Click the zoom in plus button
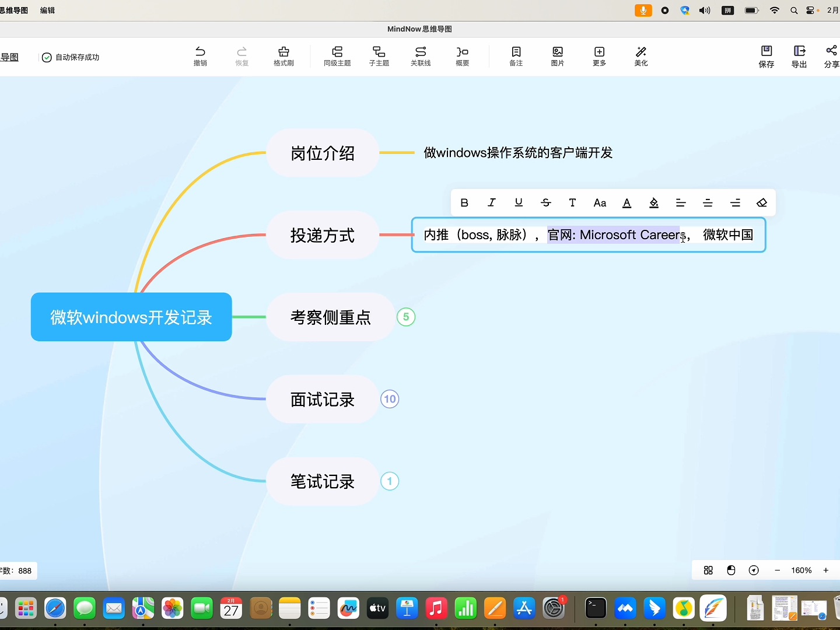This screenshot has width=840, height=630. pos(826,570)
